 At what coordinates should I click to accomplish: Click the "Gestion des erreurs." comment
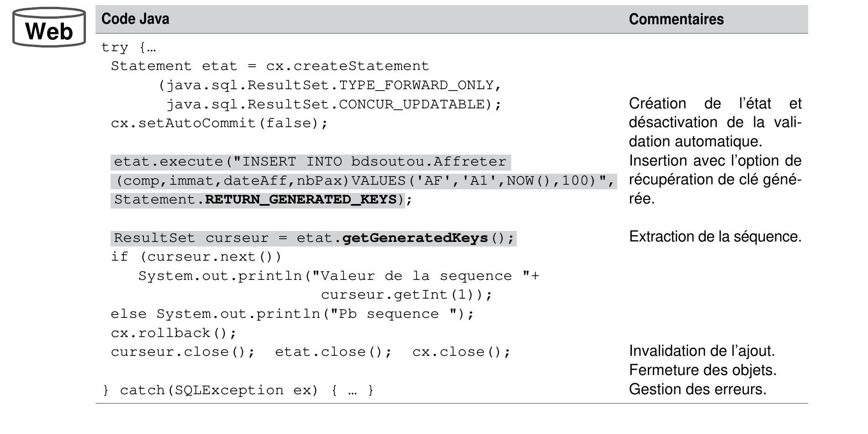(698, 390)
